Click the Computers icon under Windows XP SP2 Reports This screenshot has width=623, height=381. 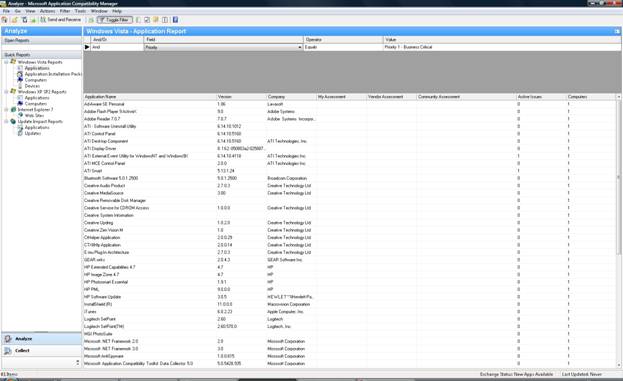pos(20,103)
